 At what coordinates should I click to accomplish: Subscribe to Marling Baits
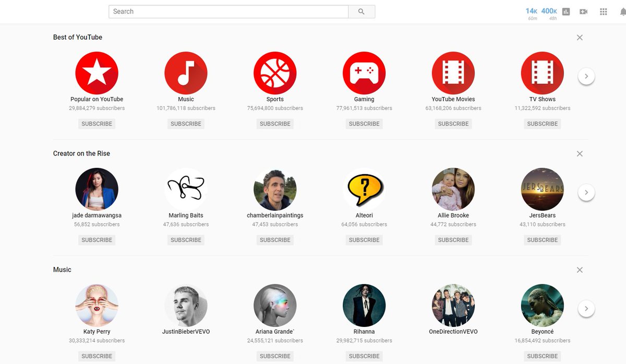point(186,240)
